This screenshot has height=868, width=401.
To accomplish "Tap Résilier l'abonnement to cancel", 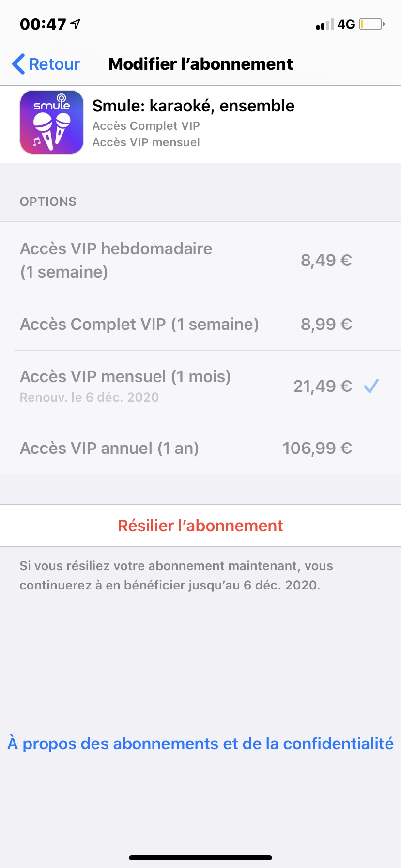I will (x=200, y=526).
